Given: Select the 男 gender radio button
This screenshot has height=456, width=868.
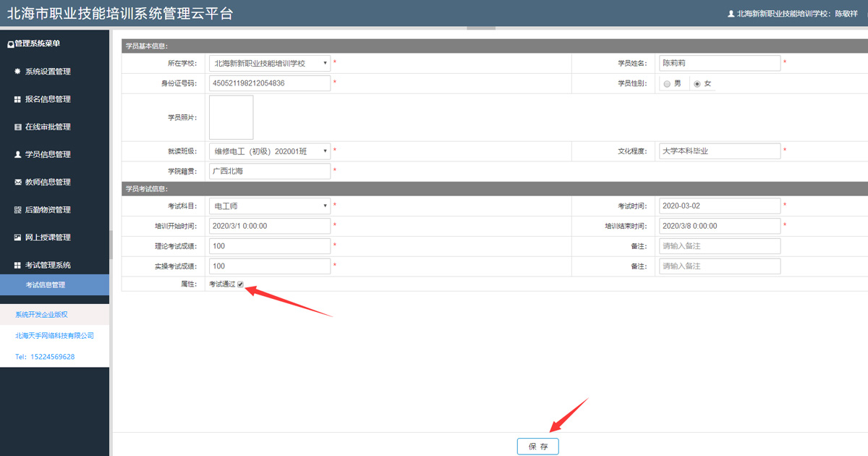Looking at the screenshot, I should coord(667,84).
